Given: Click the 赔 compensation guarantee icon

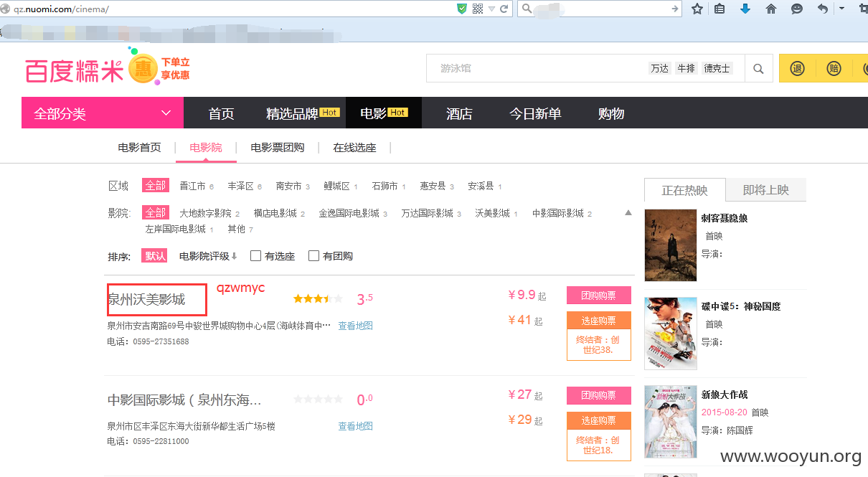Looking at the screenshot, I should point(834,69).
